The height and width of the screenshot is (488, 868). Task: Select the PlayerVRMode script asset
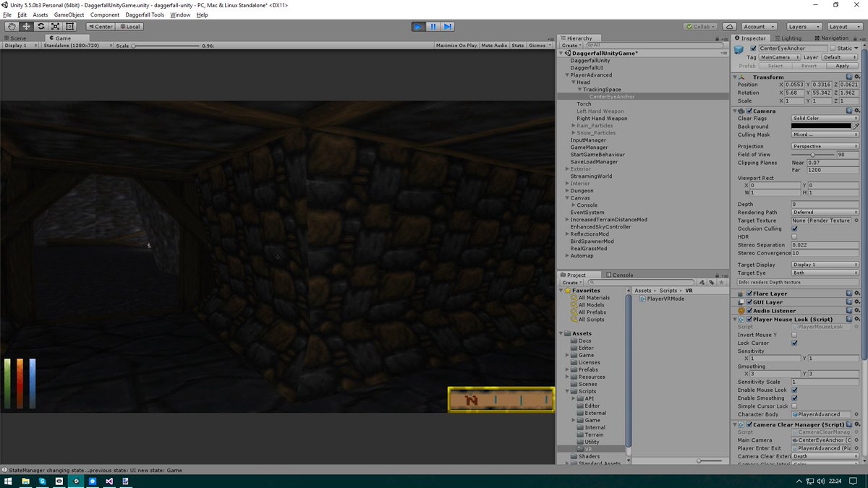pyautogui.click(x=662, y=299)
